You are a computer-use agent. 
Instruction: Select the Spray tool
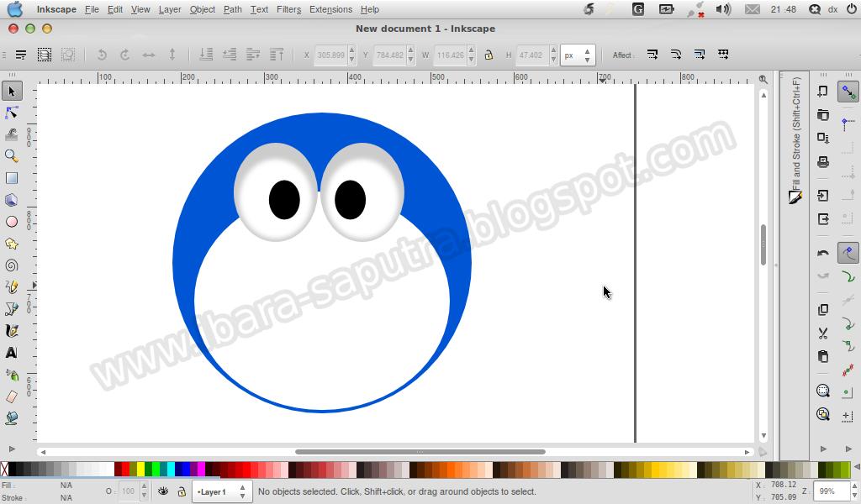tap(12, 375)
